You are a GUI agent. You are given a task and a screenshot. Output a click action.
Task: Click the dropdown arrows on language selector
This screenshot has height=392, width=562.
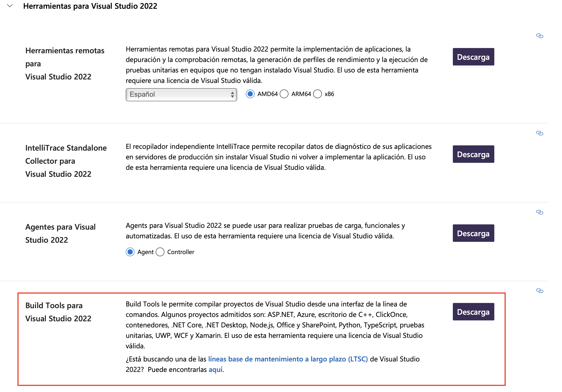pos(232,95)
